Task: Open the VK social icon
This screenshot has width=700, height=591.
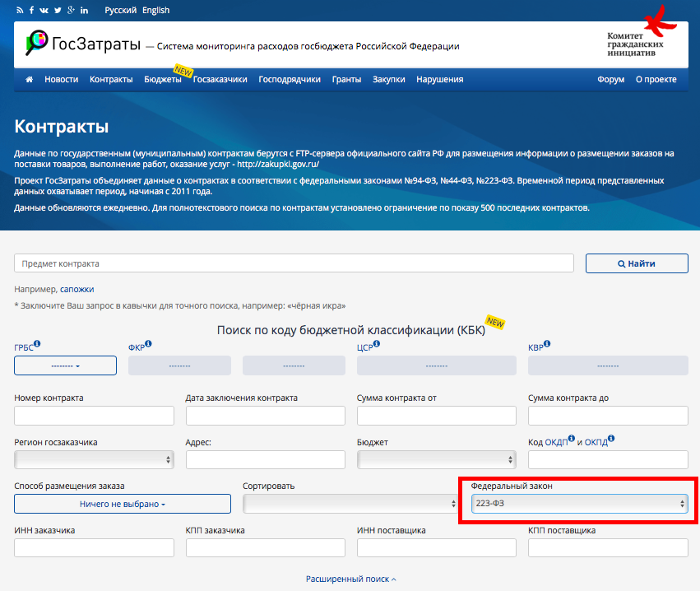Action: click(44, 10)
